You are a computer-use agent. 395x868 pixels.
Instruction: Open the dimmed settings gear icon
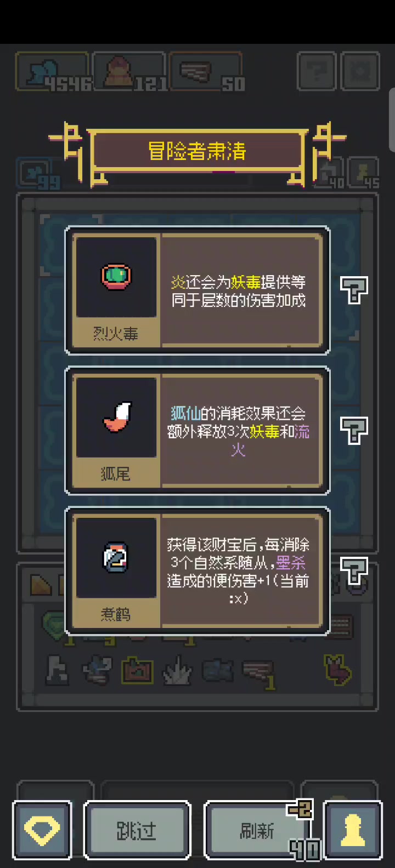(360, 71)
